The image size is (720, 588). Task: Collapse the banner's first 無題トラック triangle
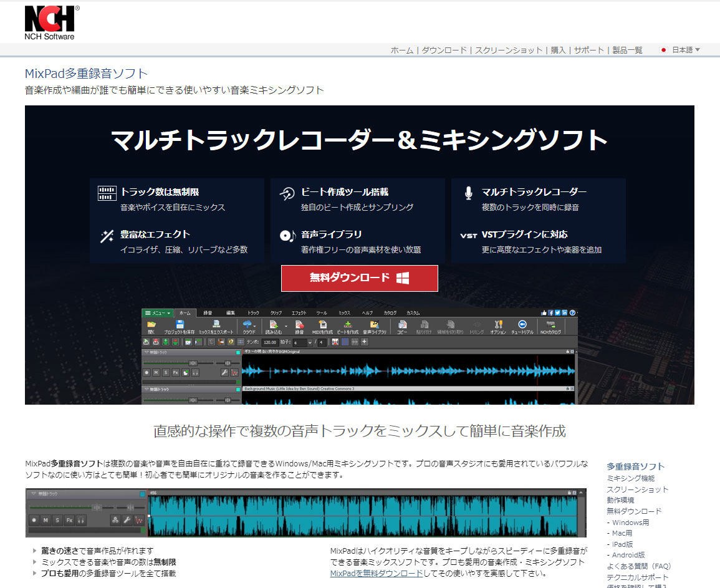(x=146, y=352)
